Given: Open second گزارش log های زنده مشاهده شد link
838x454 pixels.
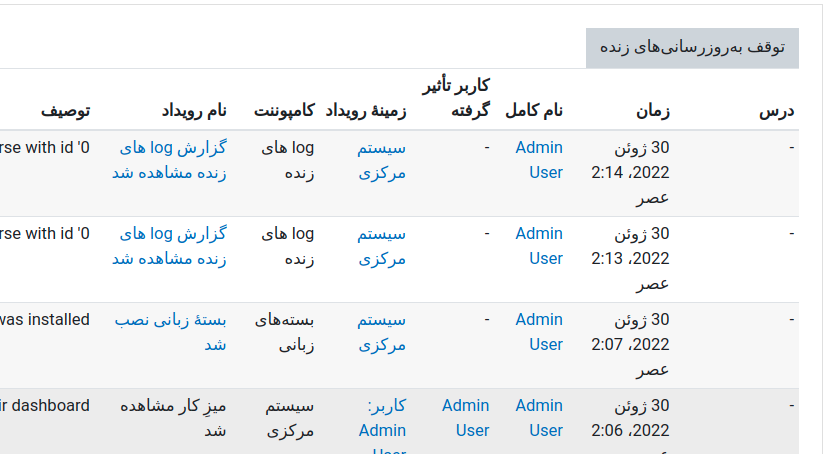Looking at the screenshot, I should pos(169,246).
